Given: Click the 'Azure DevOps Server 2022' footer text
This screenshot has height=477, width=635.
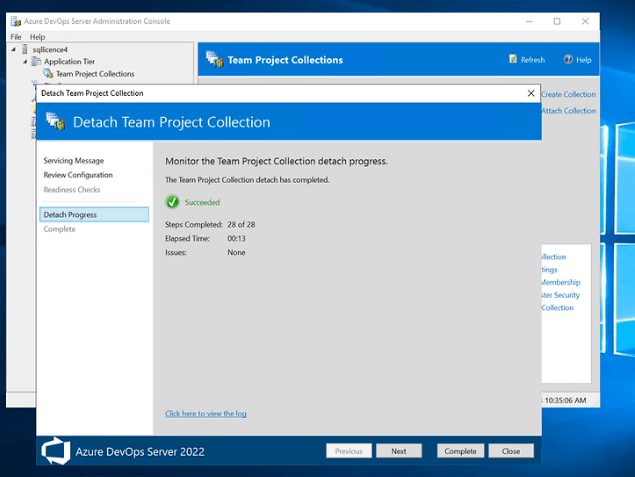Looking at the screenshot, I should (140, 451).
